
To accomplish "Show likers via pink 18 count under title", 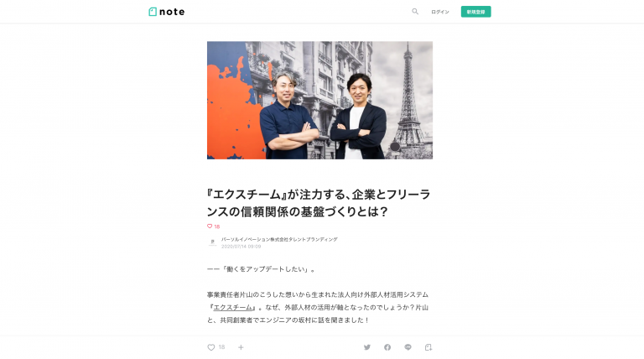I will [217, 226].
